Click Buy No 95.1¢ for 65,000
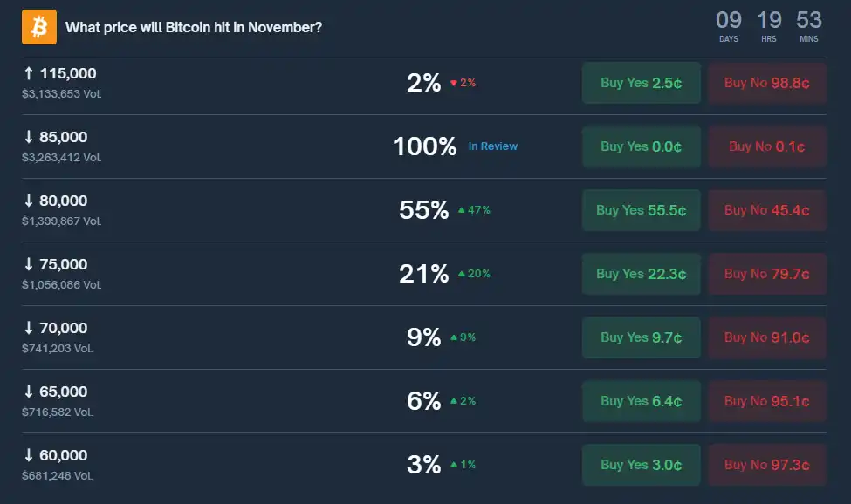The height and width of the screenshot is (504, 851). (766, 401)
